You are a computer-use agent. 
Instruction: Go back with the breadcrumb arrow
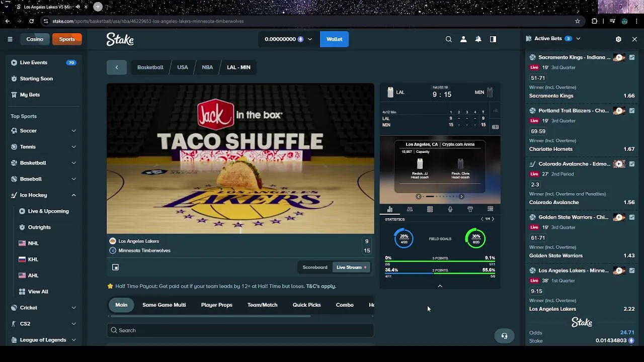[x=117, y=67]
